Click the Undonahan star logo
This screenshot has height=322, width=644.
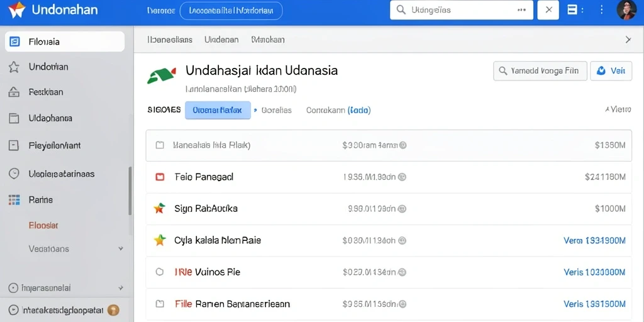[17, 10]
